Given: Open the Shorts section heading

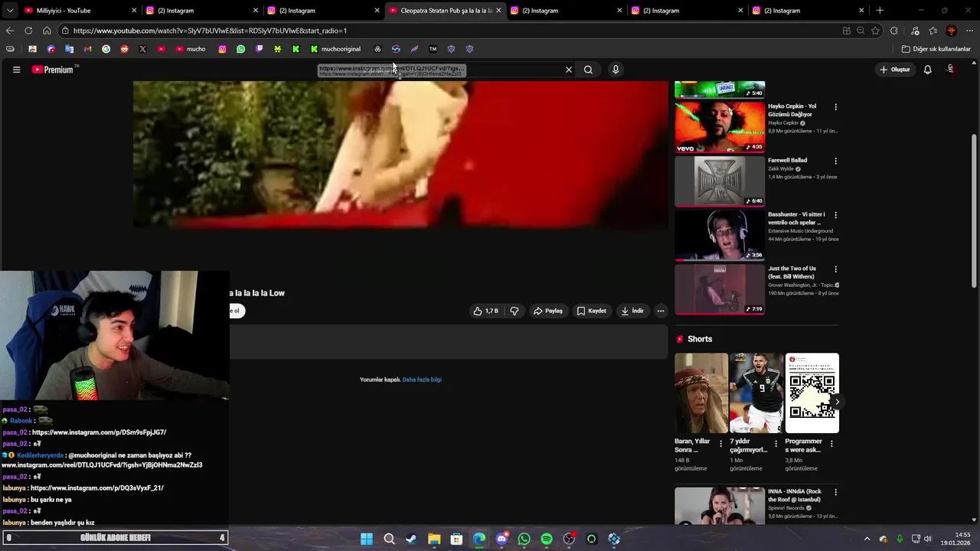Looking at the screenshot, I should click(x=700, y=339).
